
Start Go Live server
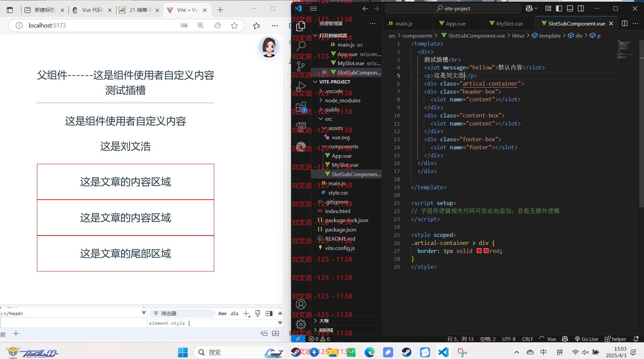pos(587,339)
